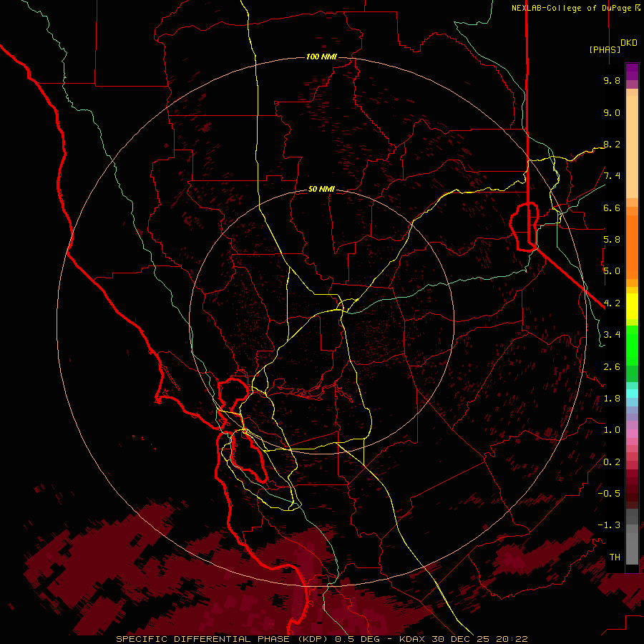This screenshot has width=644, height=644.
Task: Click the [PHAS] legend label
Action: (x=605, y=49)
